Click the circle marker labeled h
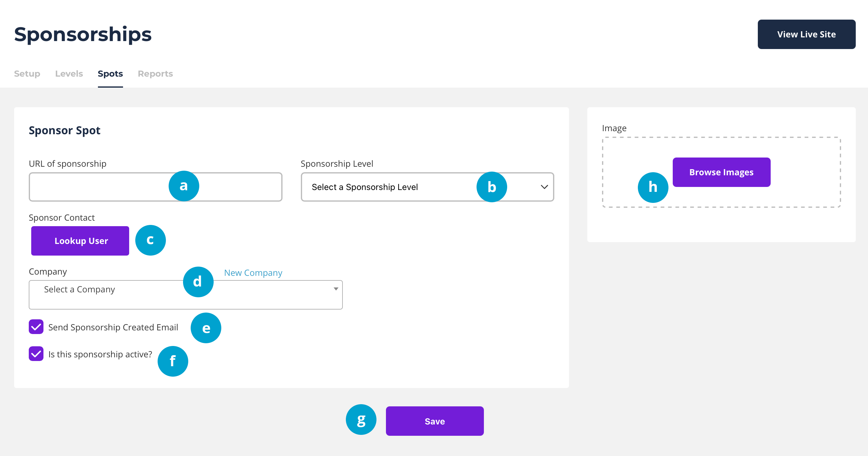The width and height of the screenshot is (868, 456). 653,187
